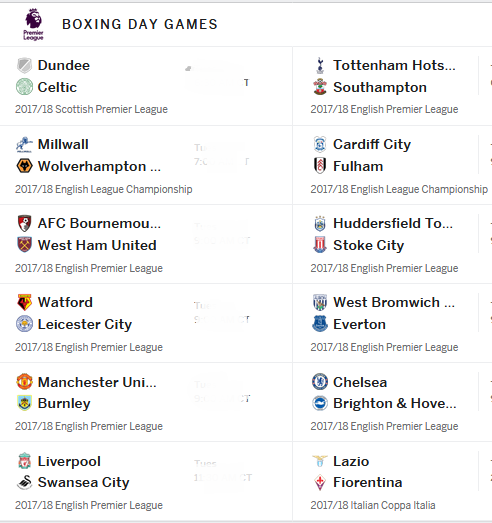The height and width of the screenshot is (523, 492).
Task: Click the Everton club crest
Action: [x=320, y=324]
